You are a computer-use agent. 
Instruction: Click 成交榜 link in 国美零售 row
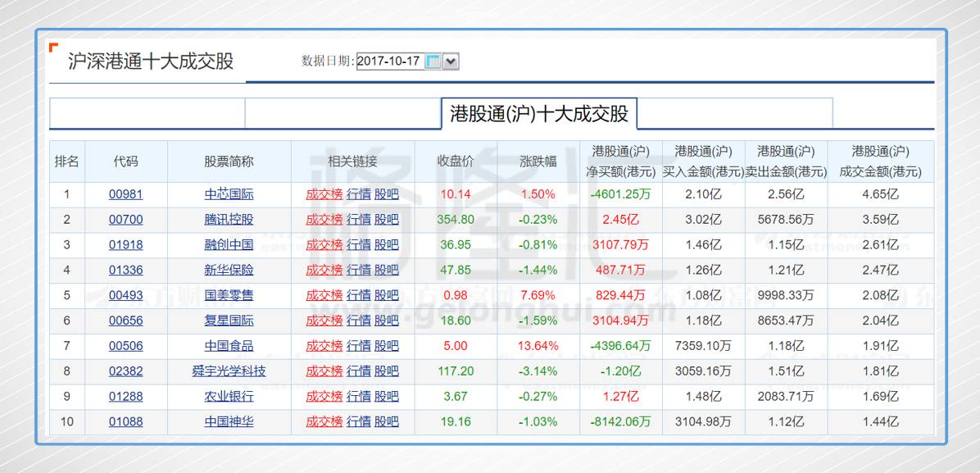point(324,295)
